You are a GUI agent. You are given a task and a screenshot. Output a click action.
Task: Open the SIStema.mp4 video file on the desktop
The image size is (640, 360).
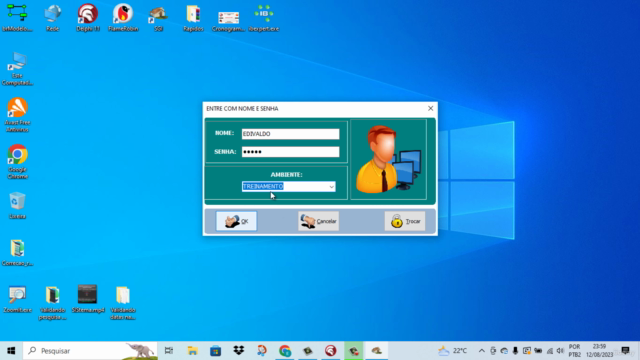click(x=88, y=299)
